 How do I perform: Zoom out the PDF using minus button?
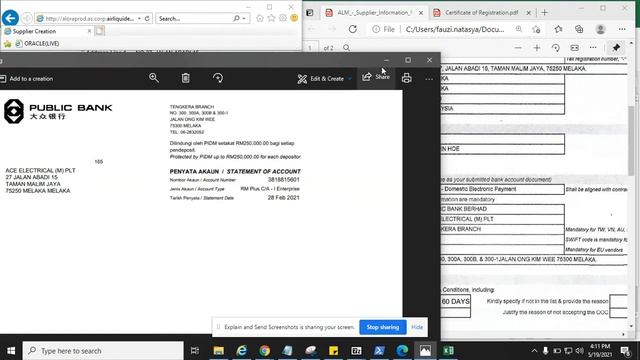coord(518,48)
